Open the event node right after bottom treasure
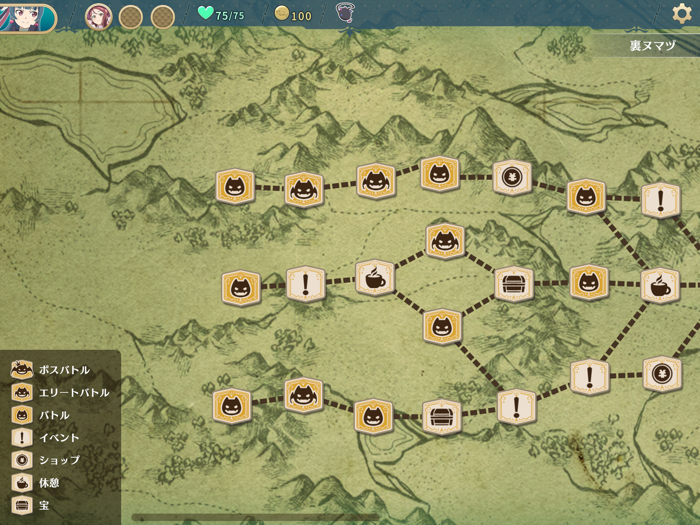Viewport: 700px width, 525px height. click(x=517, y=407)
